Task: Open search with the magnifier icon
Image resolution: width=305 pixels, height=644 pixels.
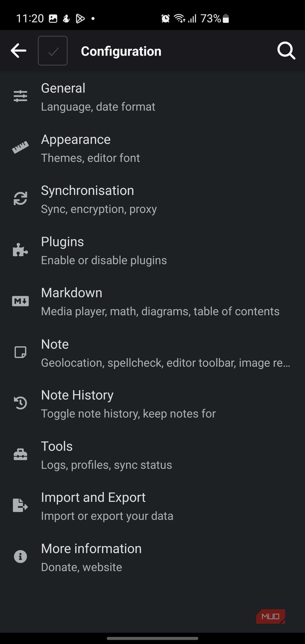Action: click(286, 51)
